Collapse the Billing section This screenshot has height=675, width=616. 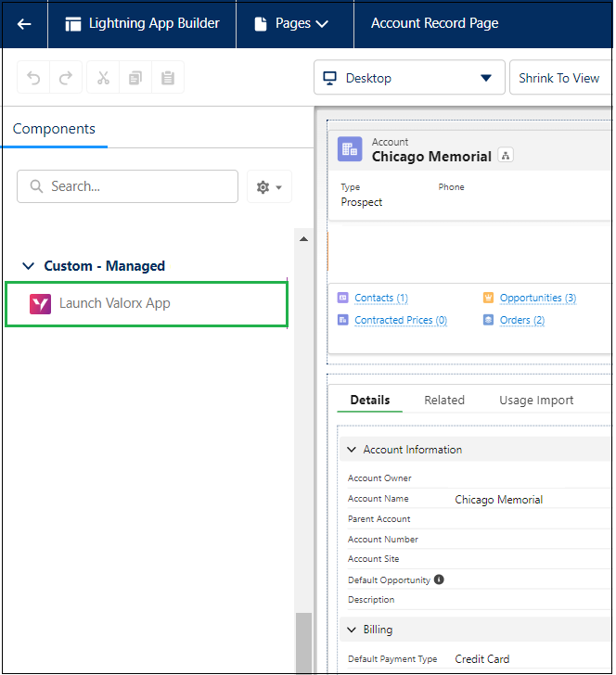click(x=352, y=630)
